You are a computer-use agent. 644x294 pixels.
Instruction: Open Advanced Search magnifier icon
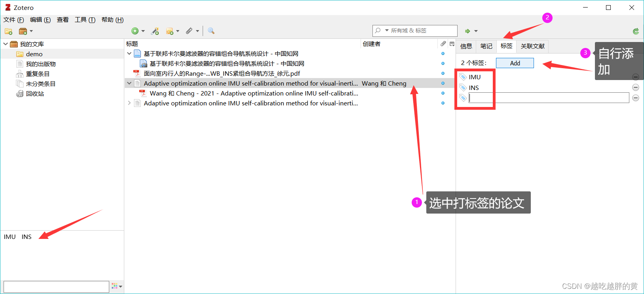click(x=211, y=31)
